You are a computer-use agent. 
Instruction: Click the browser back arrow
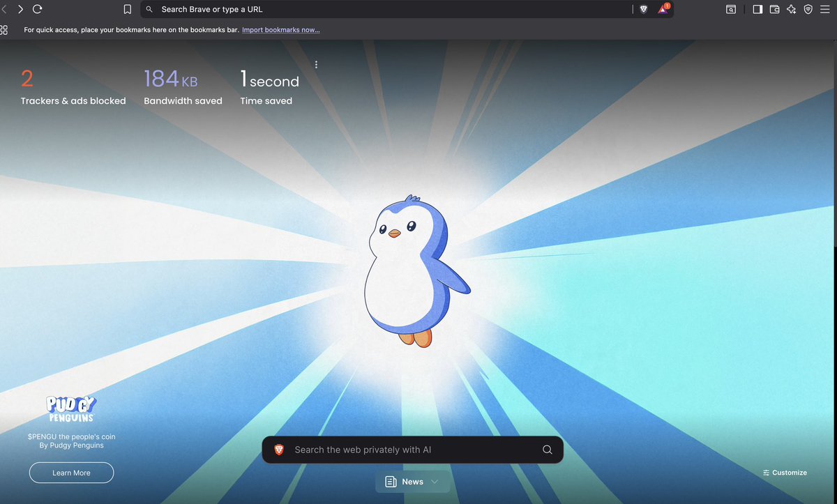pos(4,9)
